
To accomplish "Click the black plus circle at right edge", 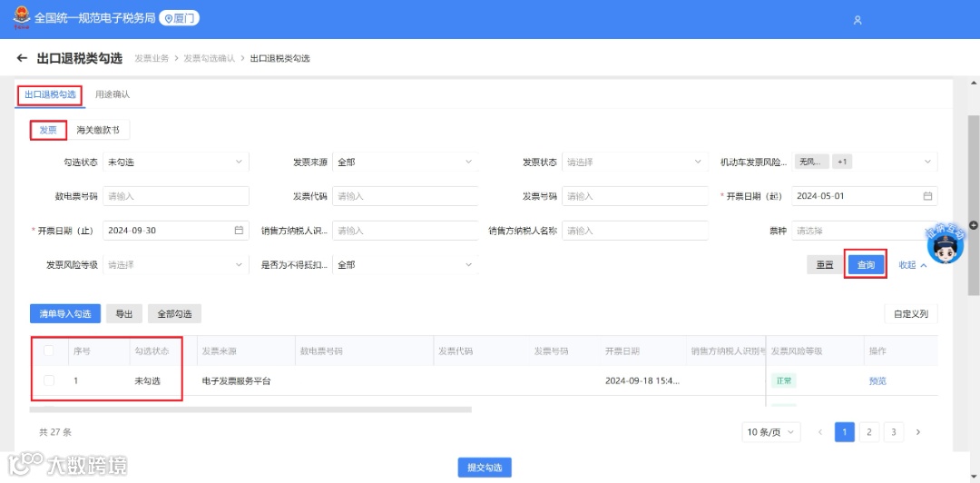I will [973, 224].
